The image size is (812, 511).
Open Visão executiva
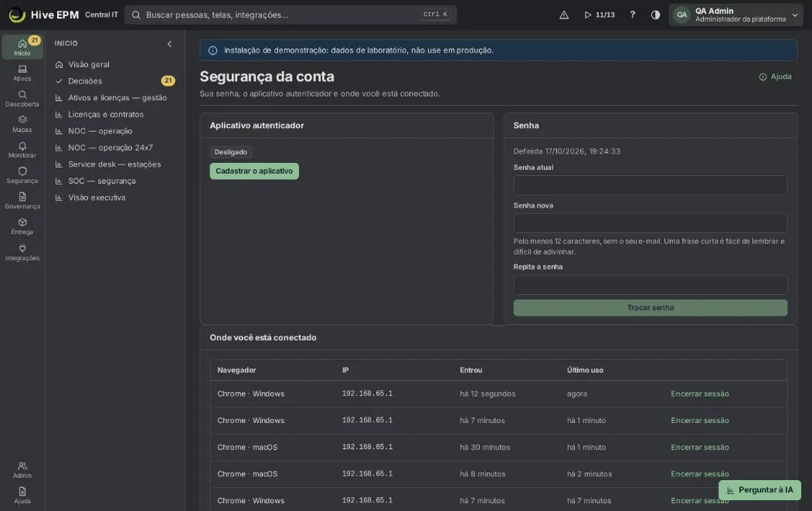115,198
